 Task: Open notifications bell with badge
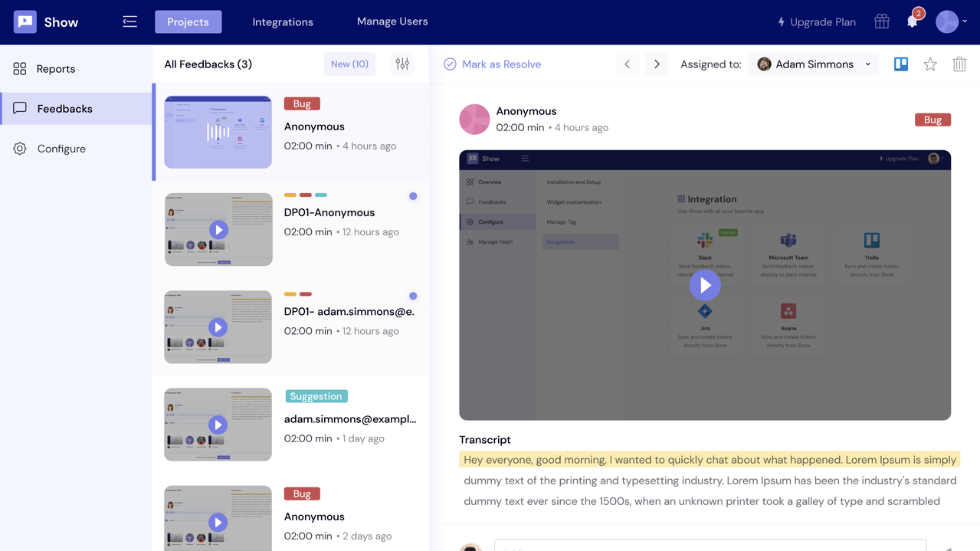click(x=912, y=21)
